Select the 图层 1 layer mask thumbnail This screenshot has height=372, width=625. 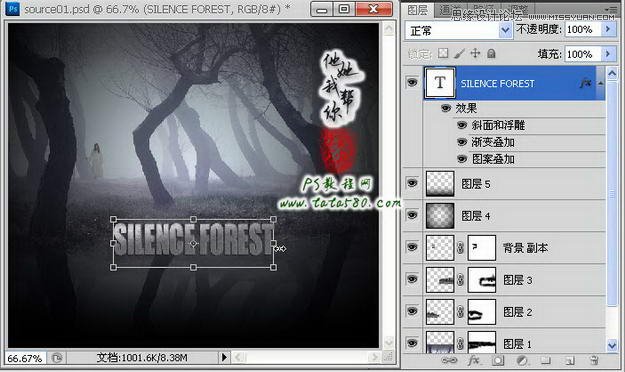(x=482, y=342)
